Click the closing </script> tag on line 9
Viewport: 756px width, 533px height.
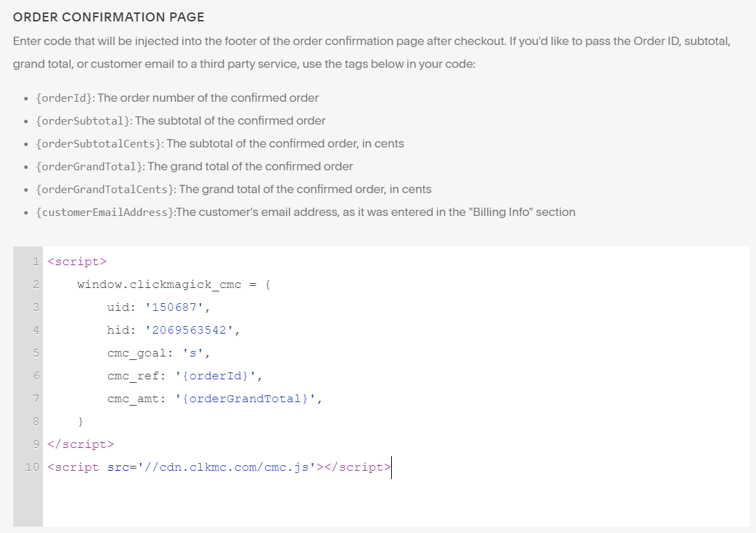point(80,444)
